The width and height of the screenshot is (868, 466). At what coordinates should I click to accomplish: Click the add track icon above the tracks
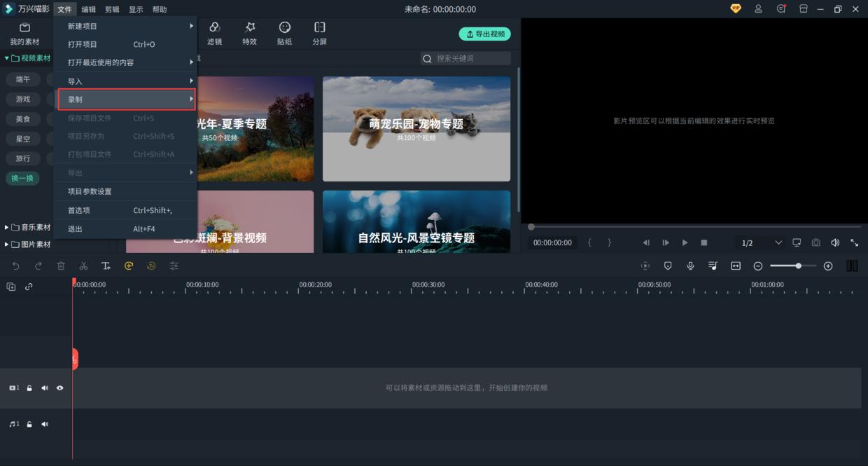pyautogui.click(x=11, y=287)
